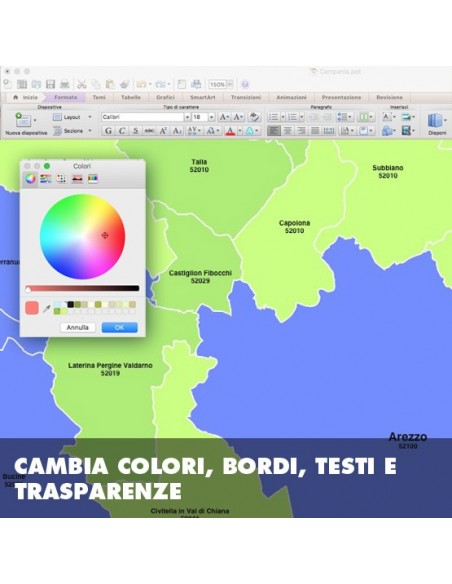Open the font size 18 dropdown
This screenshot has width=452, height=584.
211,117
